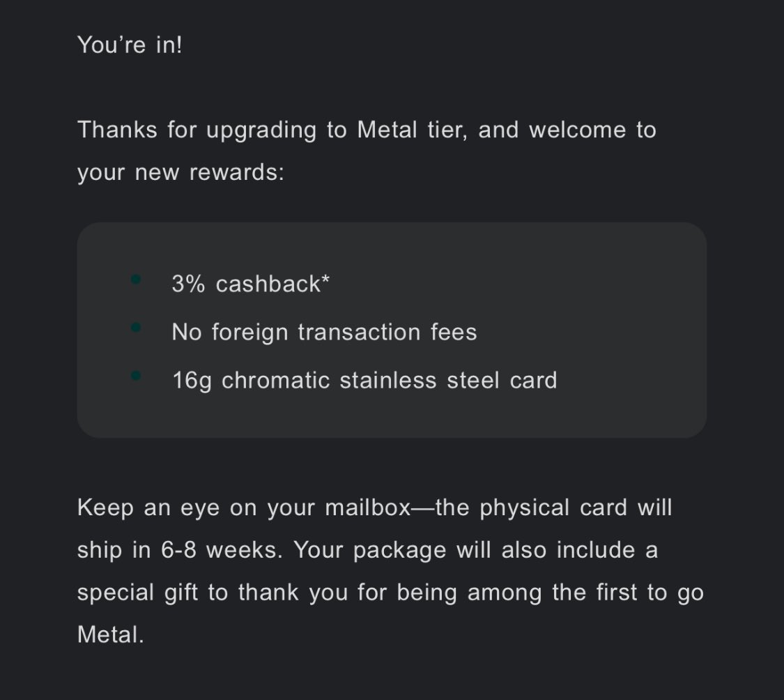
Task: Click the asterisk after cashback
Action: click(x=325, y=280)
